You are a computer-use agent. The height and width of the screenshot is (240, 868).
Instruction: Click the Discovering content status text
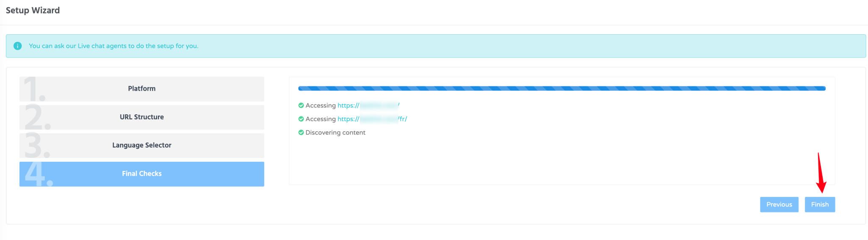click(x=335, y=132)
